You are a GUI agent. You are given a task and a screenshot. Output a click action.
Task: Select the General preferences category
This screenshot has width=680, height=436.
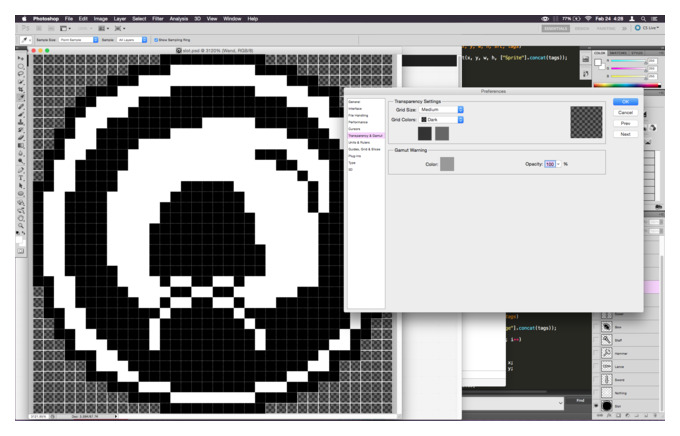[x=354, y=102]
